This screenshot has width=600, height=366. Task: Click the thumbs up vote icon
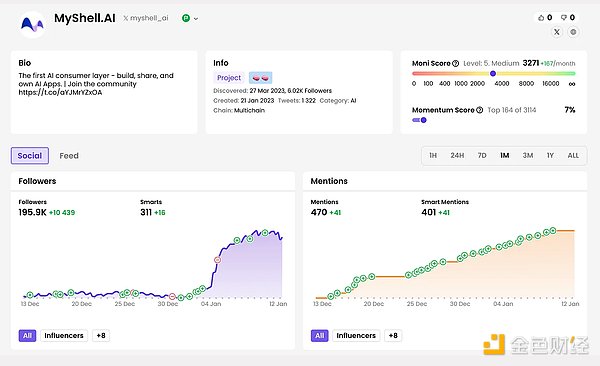[541, 18]
